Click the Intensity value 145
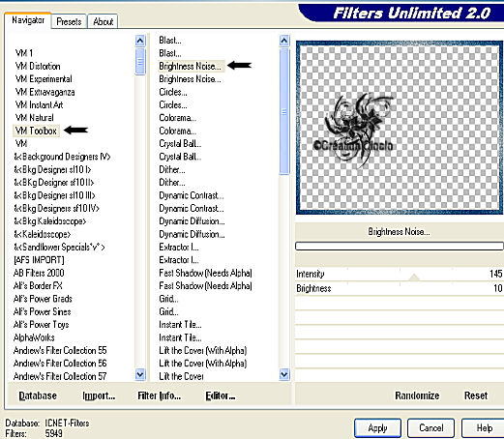 (x=495, y=274)
